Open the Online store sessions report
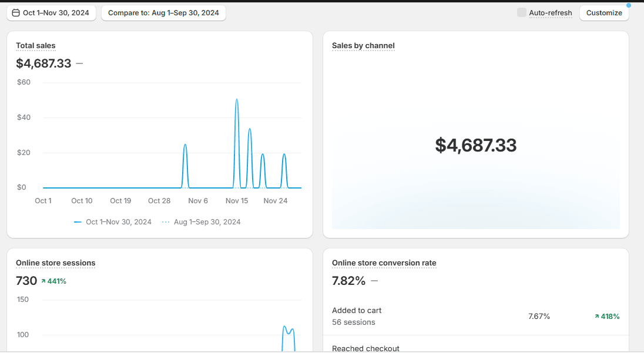Screen dimensions: 644x353 (55, 263)
